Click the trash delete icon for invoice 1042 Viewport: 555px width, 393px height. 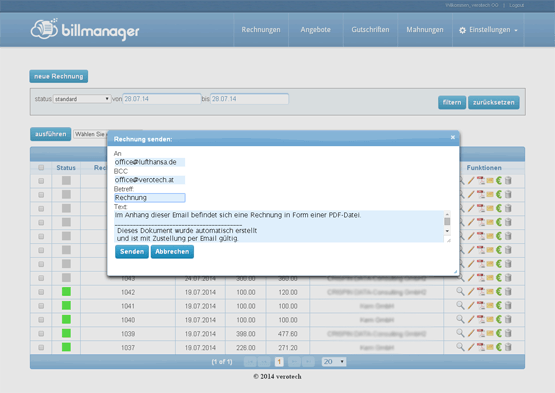point(508,292)
